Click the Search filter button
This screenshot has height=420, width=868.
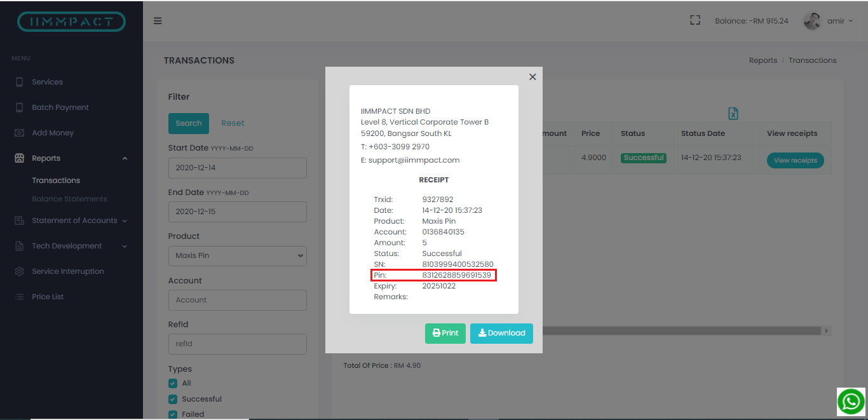tap(189, 123)
